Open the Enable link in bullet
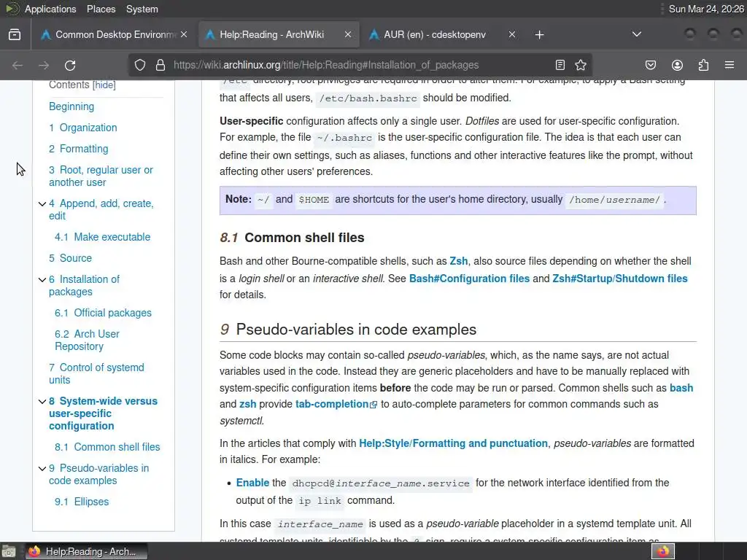747x560 pixels. 253,483
